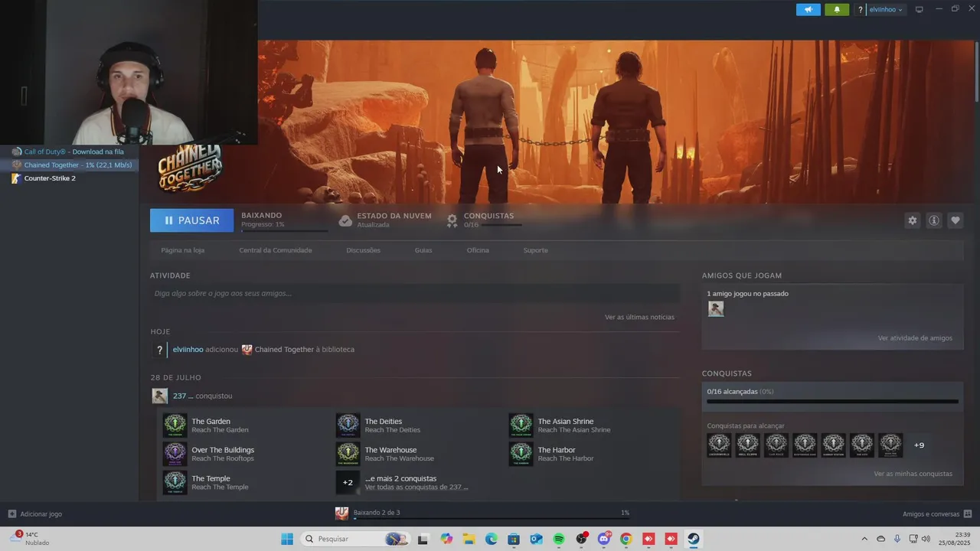This screenshot has height=551, width=980.
Task: Click The Temple achievement icon
Action: point(175,482)
